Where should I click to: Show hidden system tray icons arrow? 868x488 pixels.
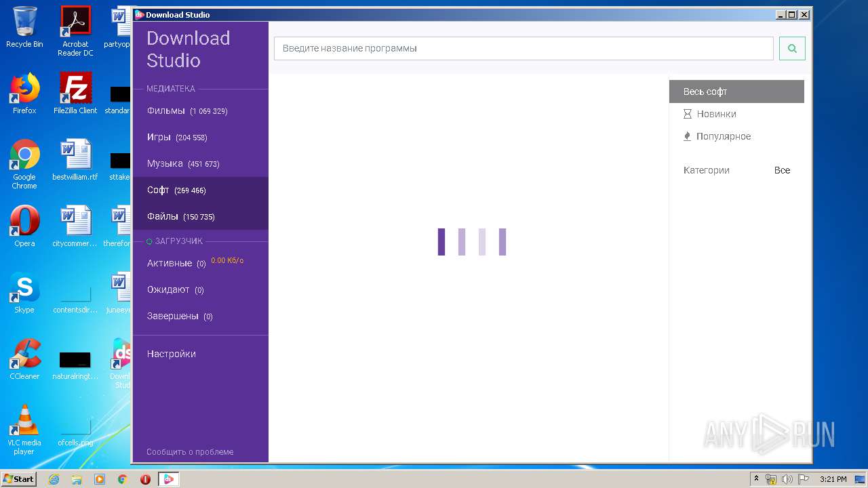(757, 479)
